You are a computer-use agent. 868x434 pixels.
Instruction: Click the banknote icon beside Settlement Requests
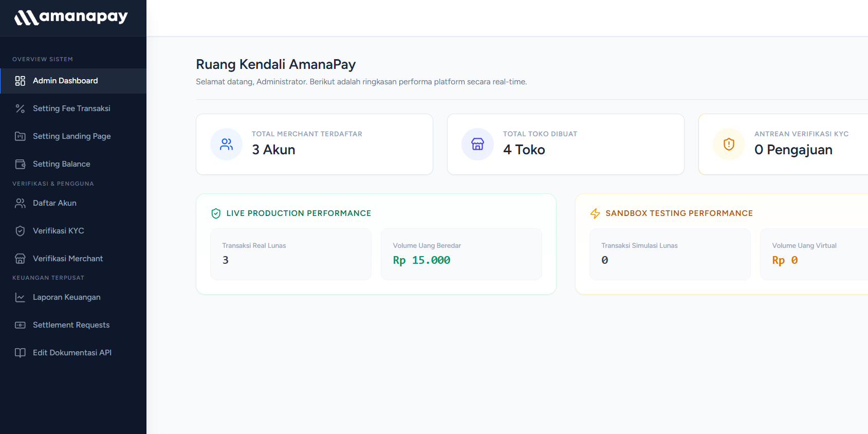click(x=20, y=325)
